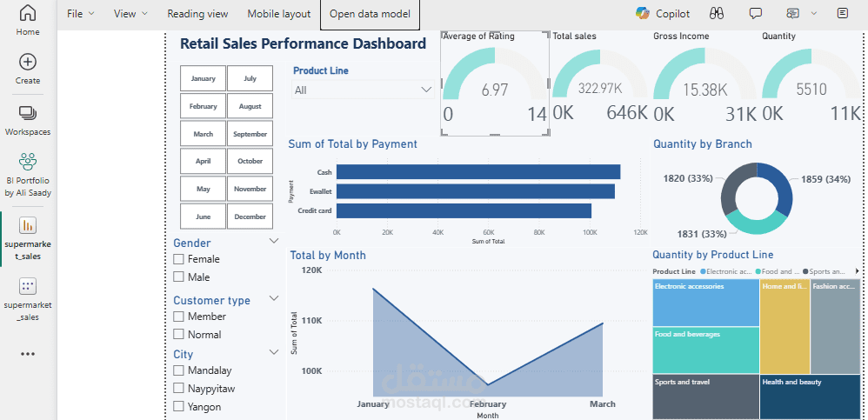Screen dimensions: 868x420
Task: Click the Home and lifestyle yellow treemap tile
Action: click(x=785, y=326)
